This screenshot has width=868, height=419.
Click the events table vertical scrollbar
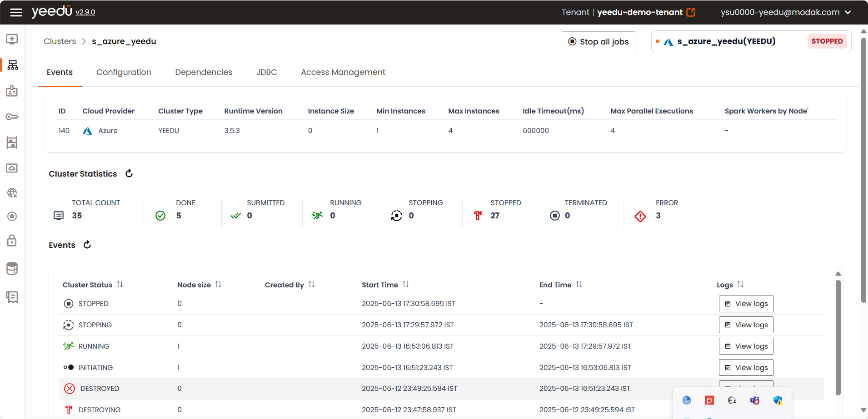[838, 338]
